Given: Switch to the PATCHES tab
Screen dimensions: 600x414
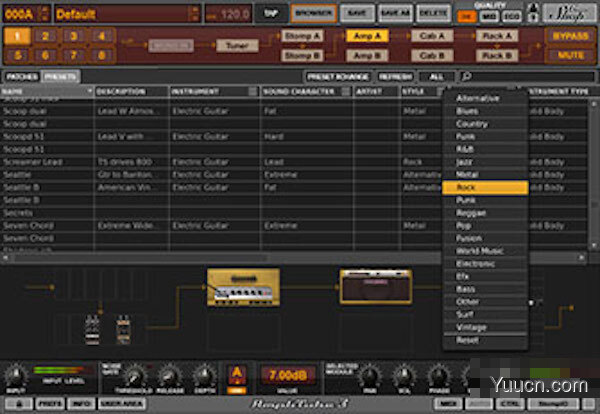Looking at the screenshot, I should 22,77.
